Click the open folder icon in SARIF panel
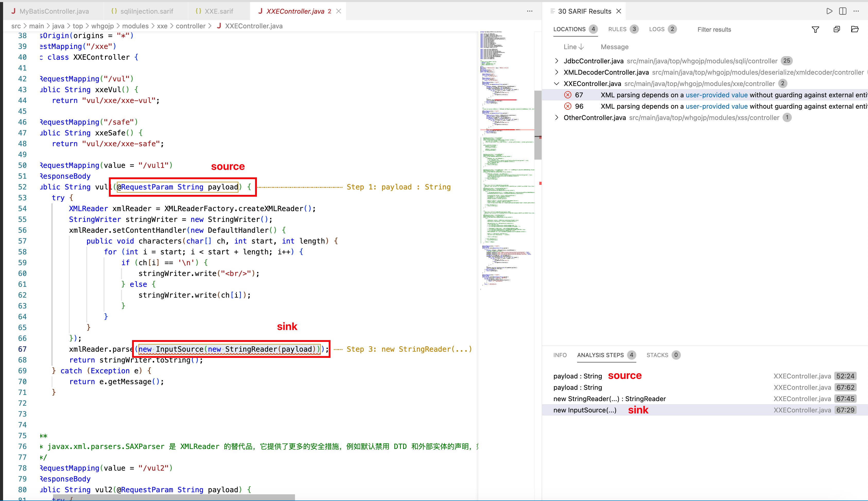 pos(855,29)
